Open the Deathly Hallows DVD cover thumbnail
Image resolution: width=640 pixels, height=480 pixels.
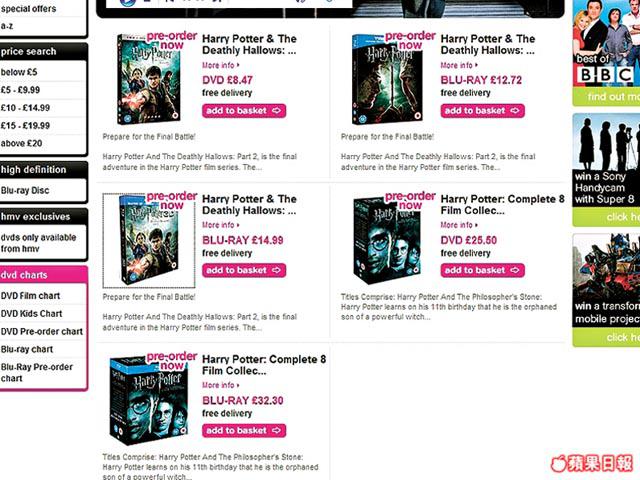pyautogui.click(x=149, y=79)
